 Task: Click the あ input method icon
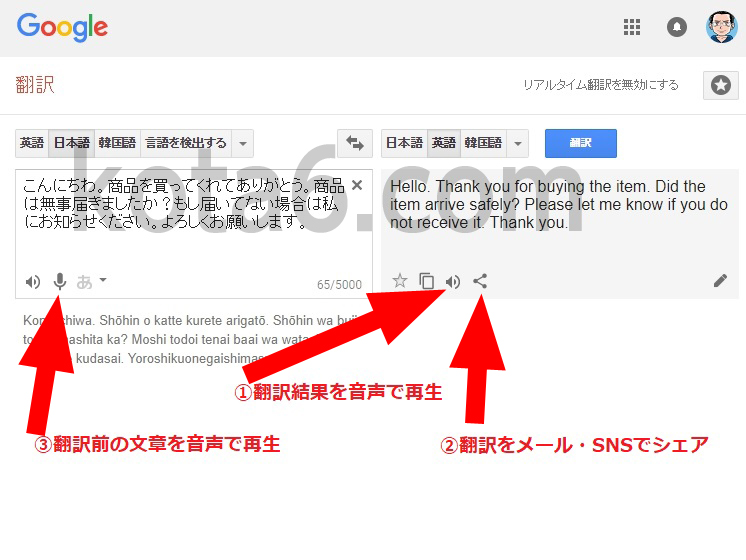click(x=85, y=282)
